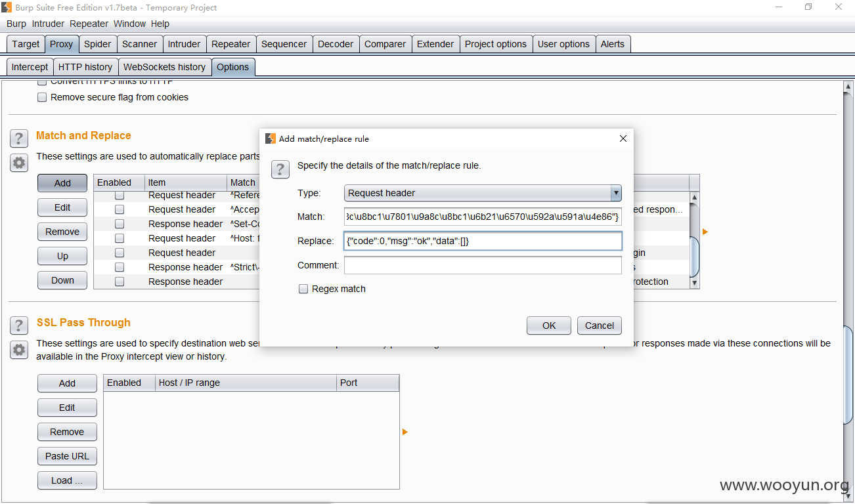This screenshot has height=504, width=855.
Task: Close the Add match/replace rule dialog
Action: point(623,138)
